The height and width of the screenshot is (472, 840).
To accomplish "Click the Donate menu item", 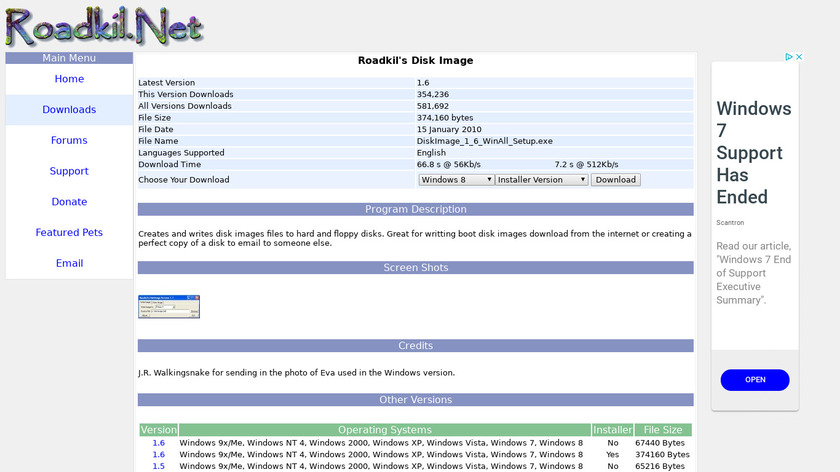I will click(x=69, y=202).
